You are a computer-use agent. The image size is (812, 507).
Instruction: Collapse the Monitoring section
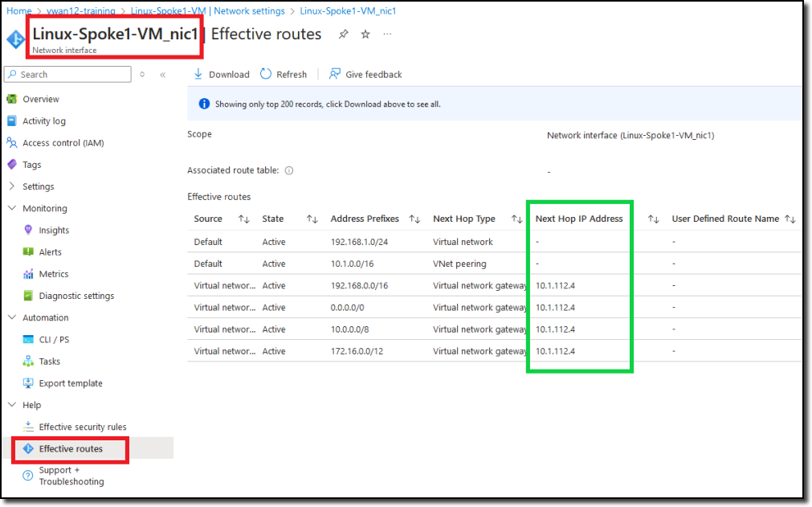coord(12,207)
